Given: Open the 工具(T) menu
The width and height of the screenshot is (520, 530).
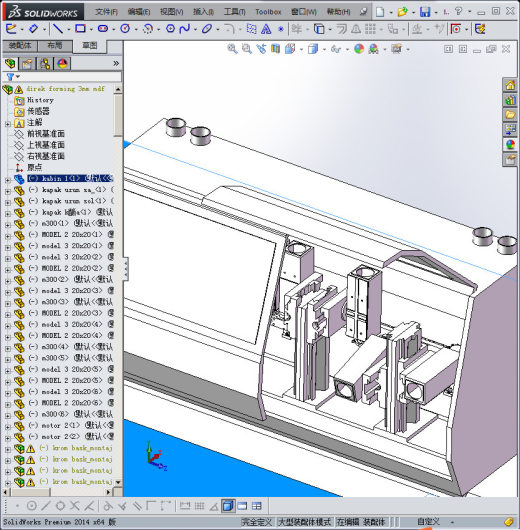Looking at the screenshot, I should (x=234, y=12).
